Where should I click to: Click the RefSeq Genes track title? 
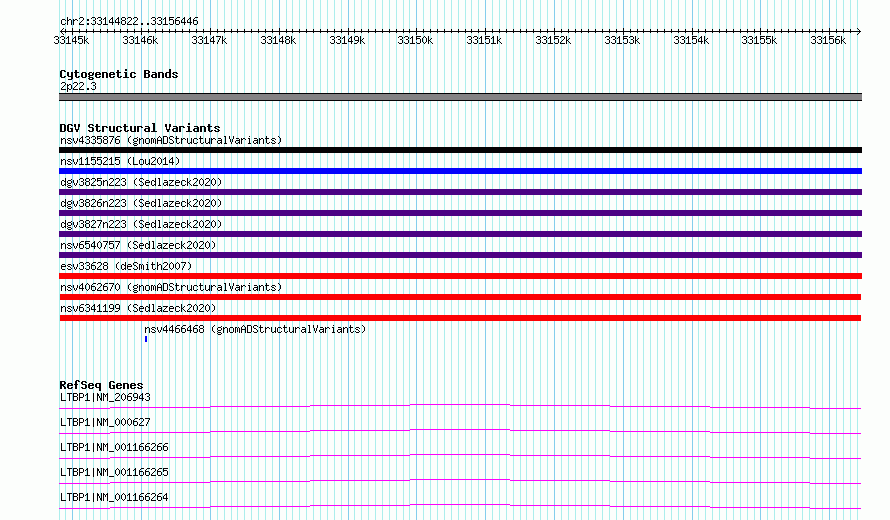pos(101,385)
